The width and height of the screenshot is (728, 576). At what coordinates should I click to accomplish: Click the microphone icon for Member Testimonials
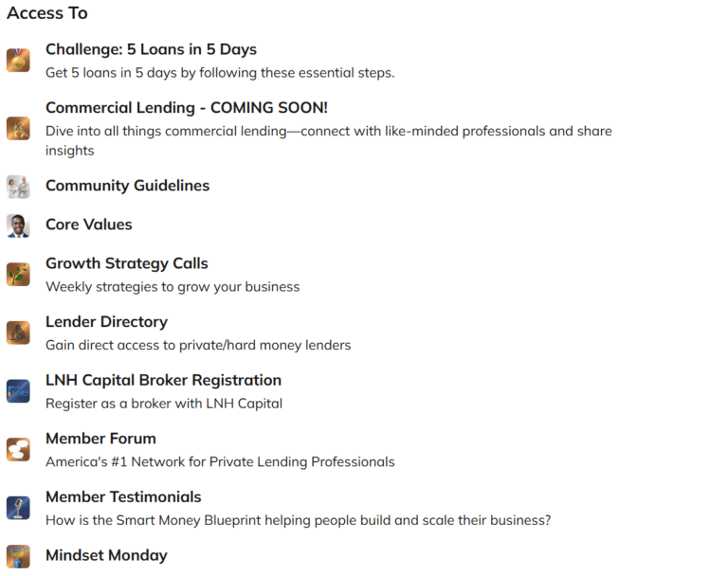[18, 508]
